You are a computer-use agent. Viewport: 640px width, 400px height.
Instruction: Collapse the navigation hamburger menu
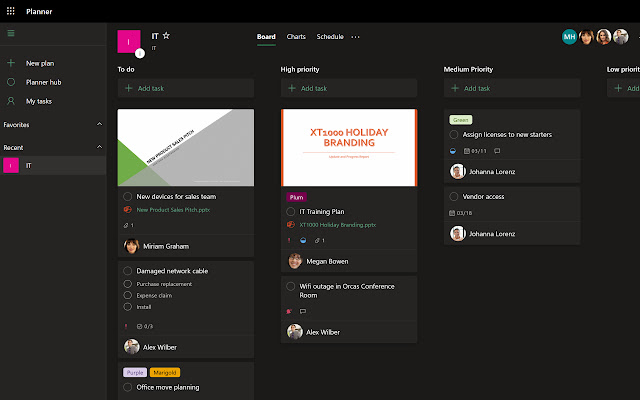pyautogui.click(x=11, y=33)
